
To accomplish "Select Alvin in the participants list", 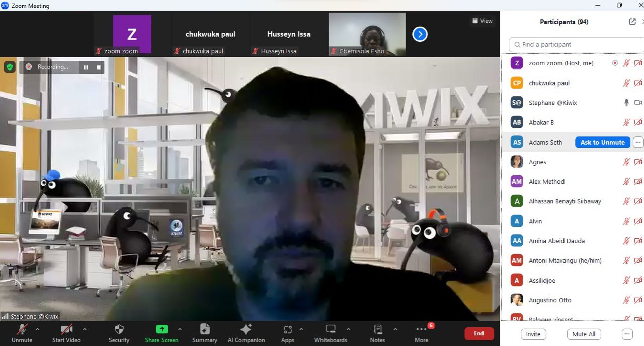I will pos(573,221).
